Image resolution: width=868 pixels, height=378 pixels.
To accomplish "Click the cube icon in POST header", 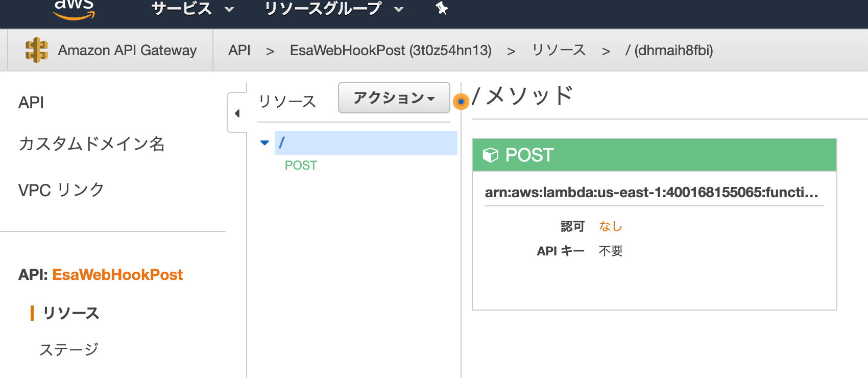I will [x=490, y=155].
